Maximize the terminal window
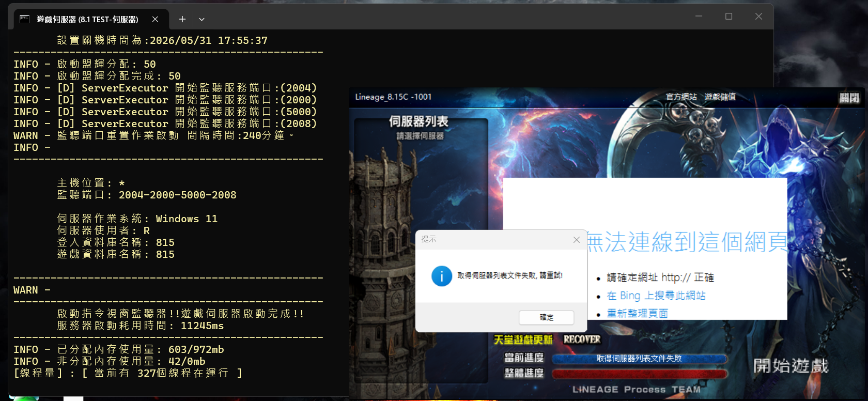 729,17
